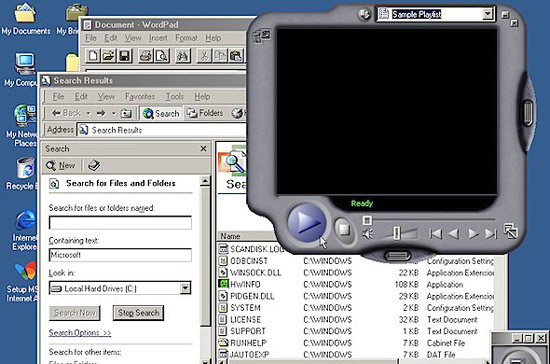Click 'Search for files or folders named' field
This screenshot has height=364, width=550.
coord(120,223)
